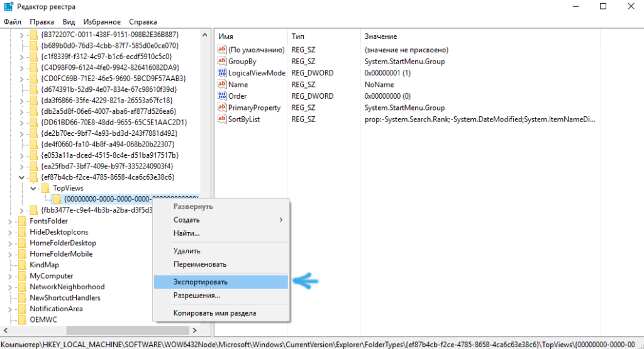This screenshot has width=644, height=349.
Task: Click the GroupBy string value icon
Action: pyautogui.click(x=222, y=62)
